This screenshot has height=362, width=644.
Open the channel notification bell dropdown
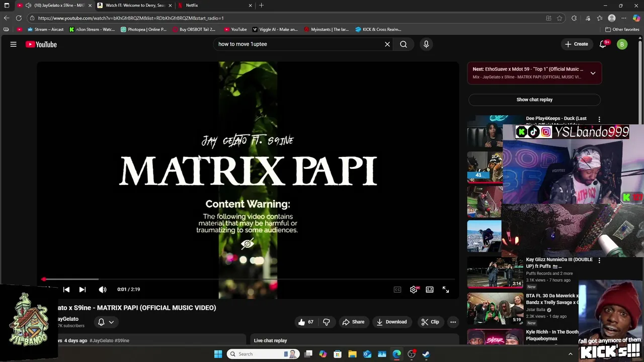coord(106,322)
